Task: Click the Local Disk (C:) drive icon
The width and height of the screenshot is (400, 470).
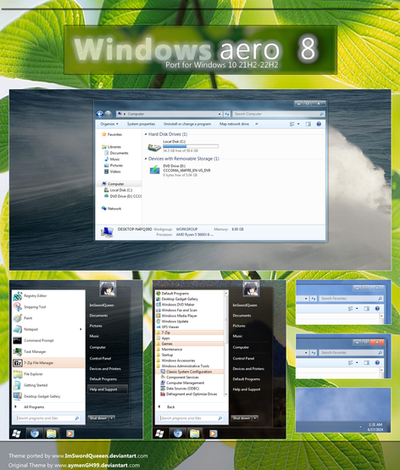Action: coord(154,147)
